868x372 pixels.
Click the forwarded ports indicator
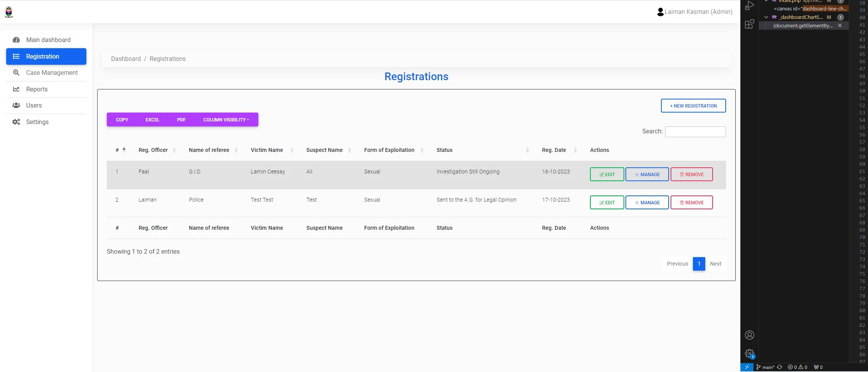pyautogui.click(x=817, y=367)
